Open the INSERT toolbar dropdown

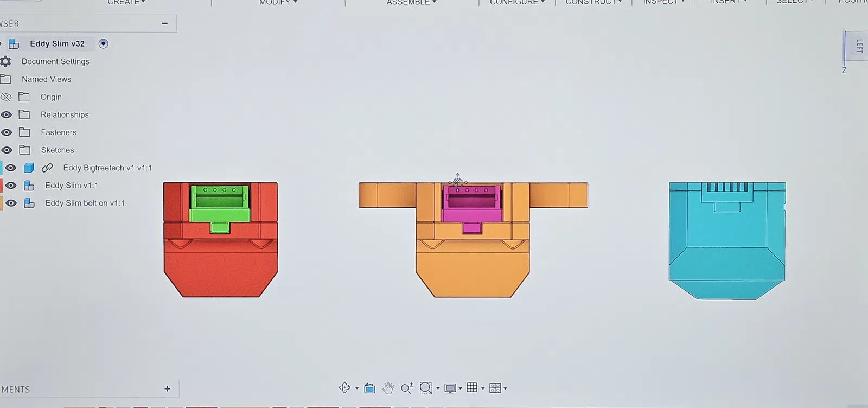coord(729,2)
